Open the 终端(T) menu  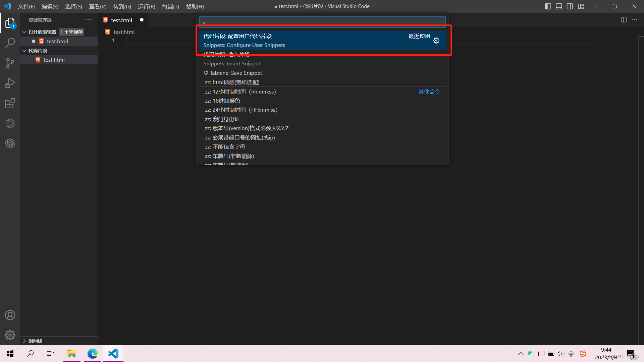click(170, 6)
